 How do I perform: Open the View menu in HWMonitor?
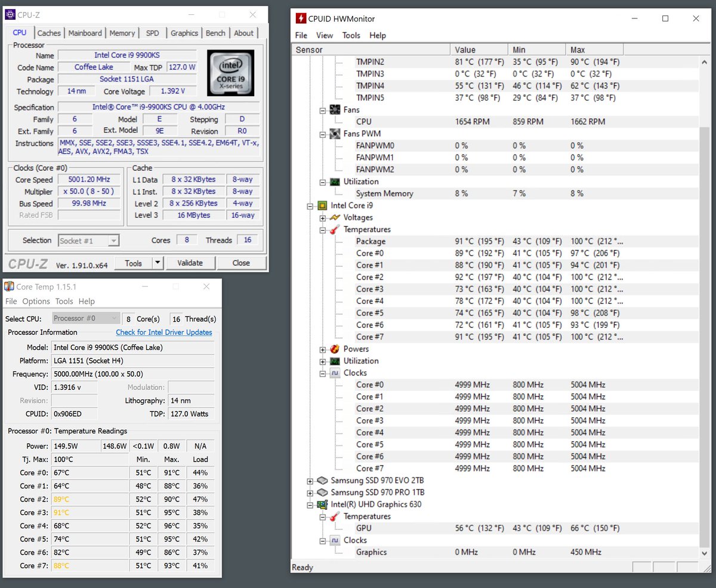(x=325, y=35)
